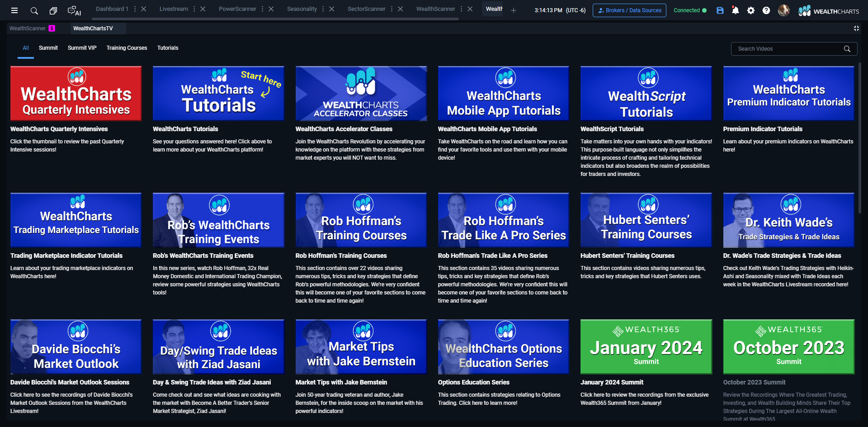Switch to Dashboard 1 tab
868x427 pixels.
pos(112,9)
